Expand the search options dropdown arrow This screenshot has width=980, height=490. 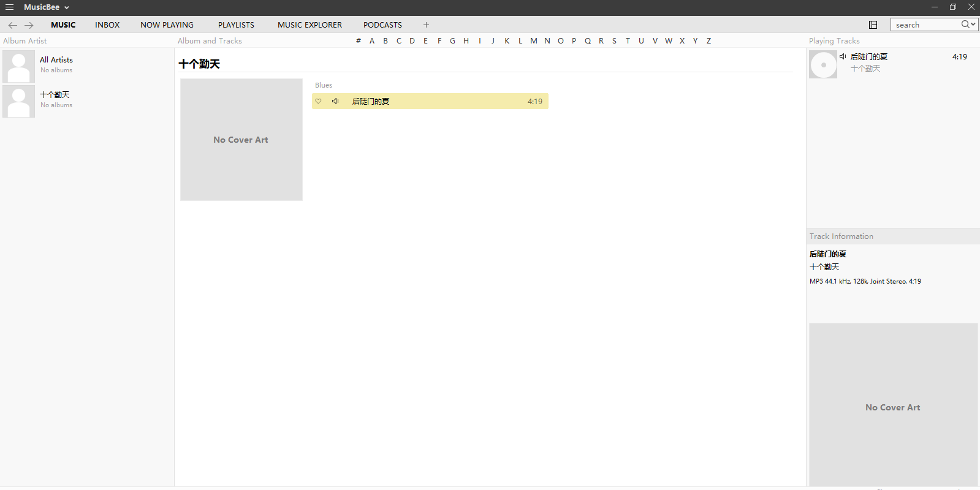coord(973,24)
